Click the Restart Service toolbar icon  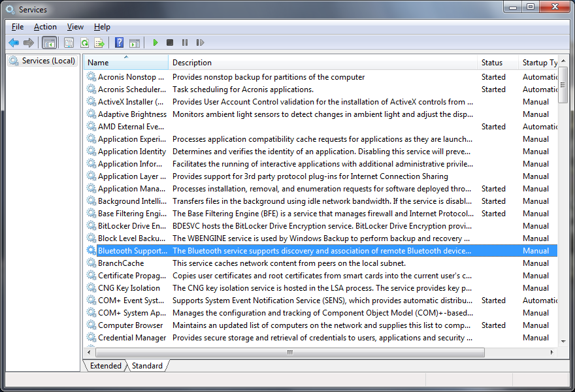(200, 42)
